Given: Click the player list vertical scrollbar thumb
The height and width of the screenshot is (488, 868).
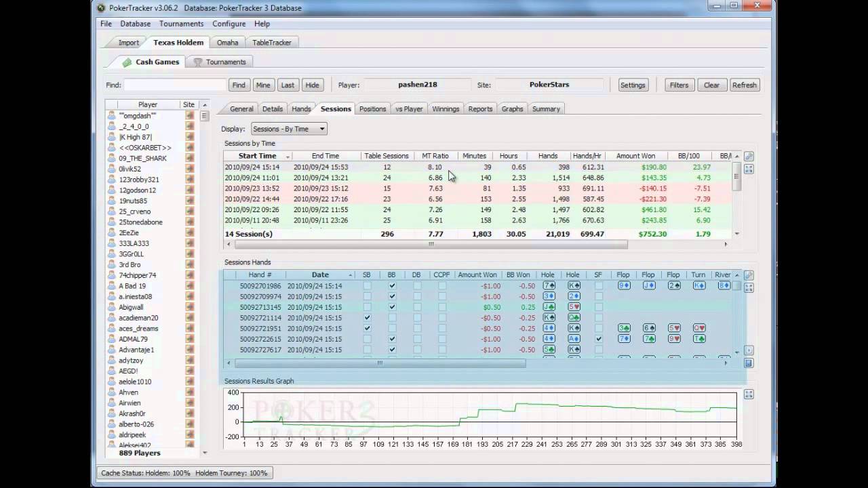Looking at the screenshot, I should [204, 116].
